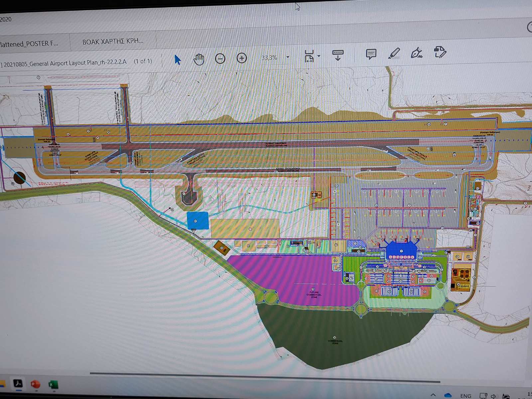Show hidden system tray icons chevron
This screenshot has width=532, height=399.
pyautogui.click(x=433, y=395)
